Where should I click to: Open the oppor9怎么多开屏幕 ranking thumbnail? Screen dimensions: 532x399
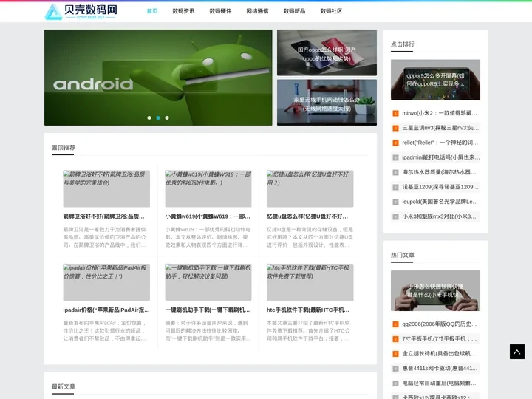[x=435, y=80]
